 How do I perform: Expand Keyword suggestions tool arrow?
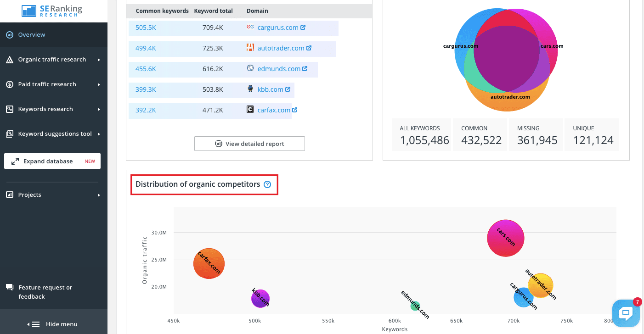[x=99, y=134]
